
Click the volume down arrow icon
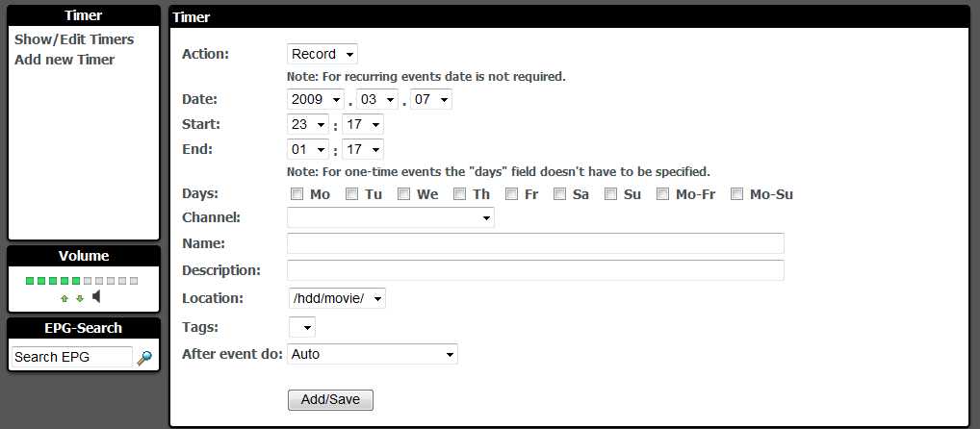pyautogui.click(x=79, y=298)
